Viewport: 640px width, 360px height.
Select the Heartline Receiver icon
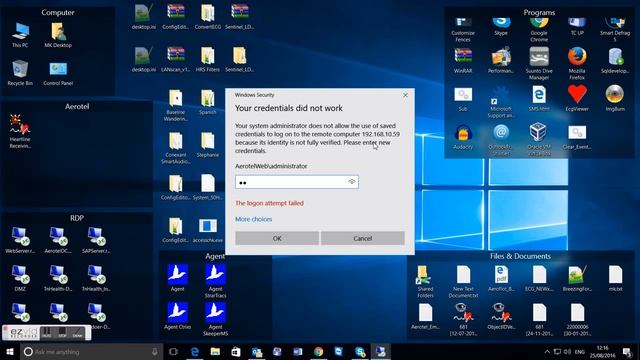pyautogui.click(x=20, y=131)
